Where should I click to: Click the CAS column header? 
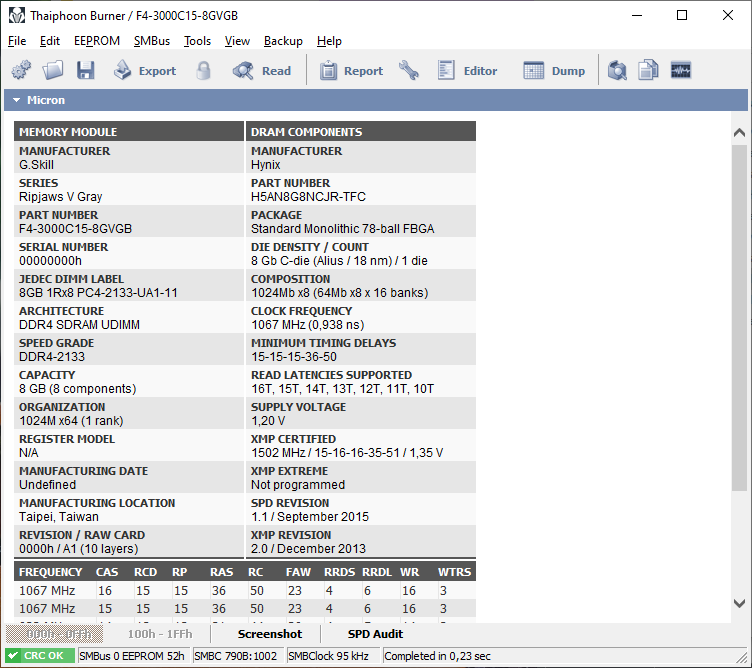pos(107,572)
